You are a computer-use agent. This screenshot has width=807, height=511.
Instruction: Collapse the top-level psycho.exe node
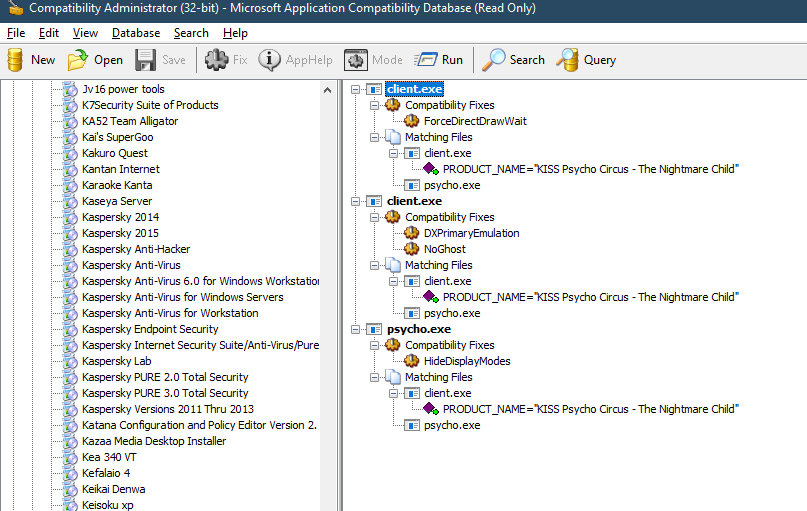click(355, 329)
